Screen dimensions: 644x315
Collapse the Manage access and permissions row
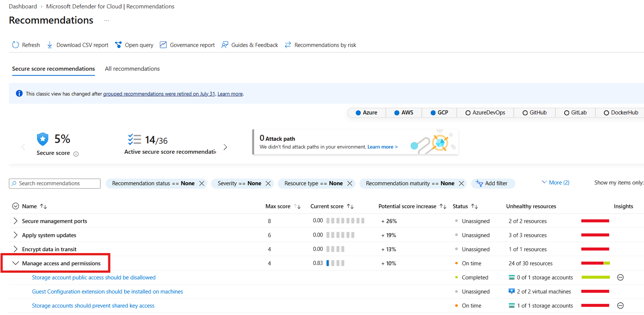pyautogui.click(x=16, y=263)
